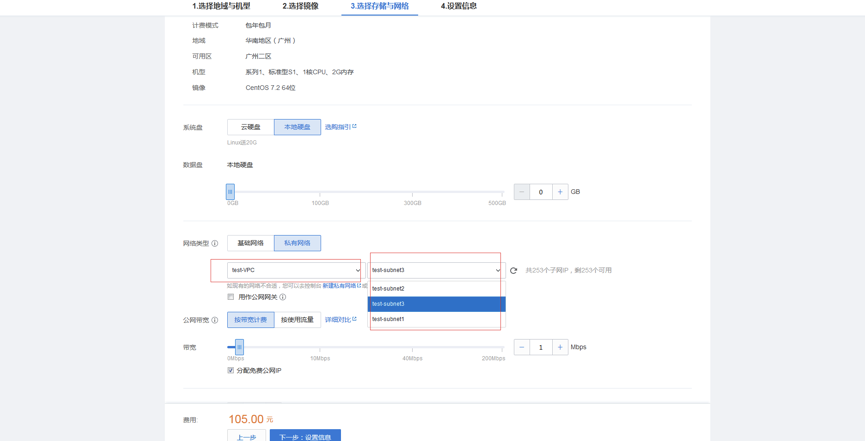This screenshot has width=865, height=441.
Task: Click info icon beside 网络类型 label
Action: click(215, 244)
